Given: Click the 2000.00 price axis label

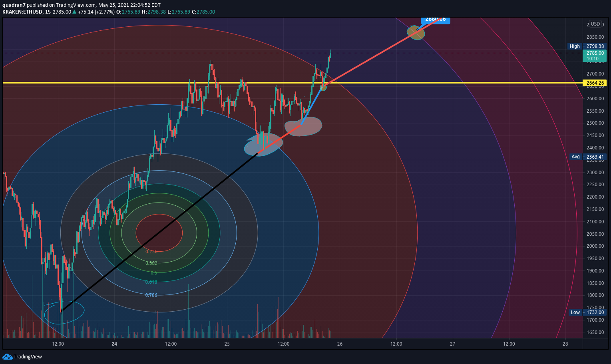Looking at the screenshot, I should (x=595, y=246).
